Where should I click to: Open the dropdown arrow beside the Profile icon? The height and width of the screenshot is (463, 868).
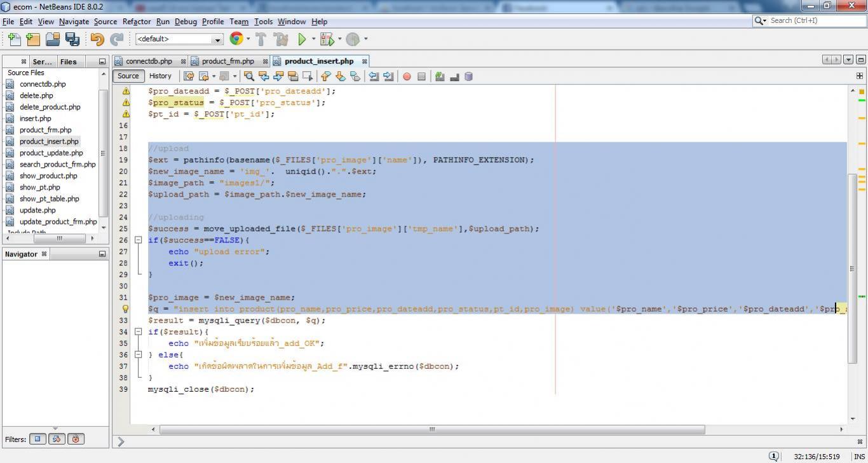[365, 39]
